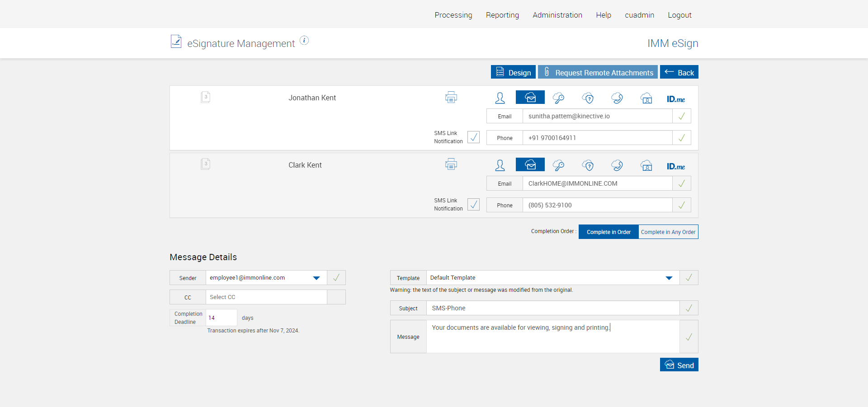868x407 pixels.
Task: Go to the Reporting menu
Action: (502, 15)
